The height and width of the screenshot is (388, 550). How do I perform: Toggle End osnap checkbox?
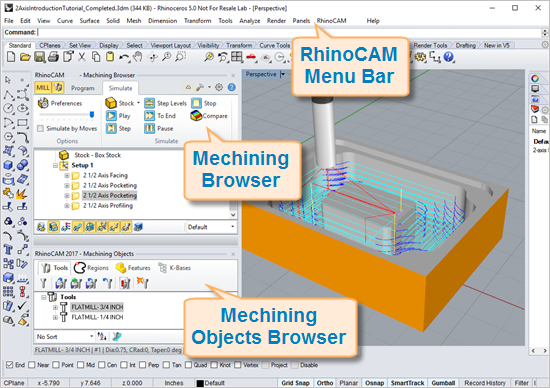pos(10,365)
